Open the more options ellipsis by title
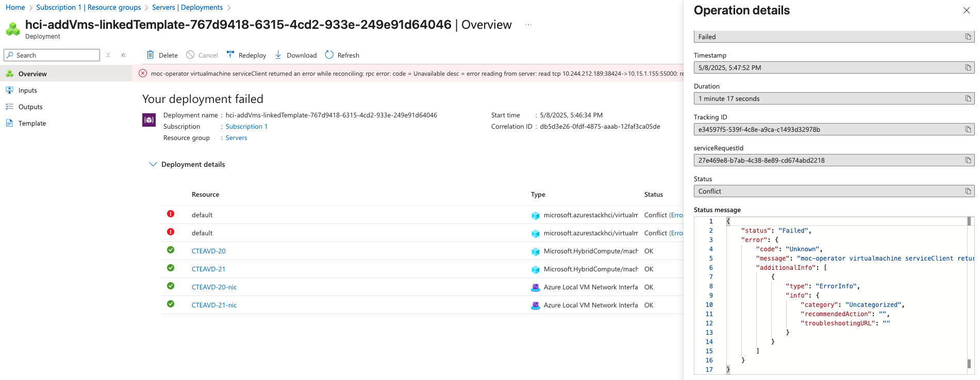The width and height of the screenshot is (980, 380). (528, 25)
